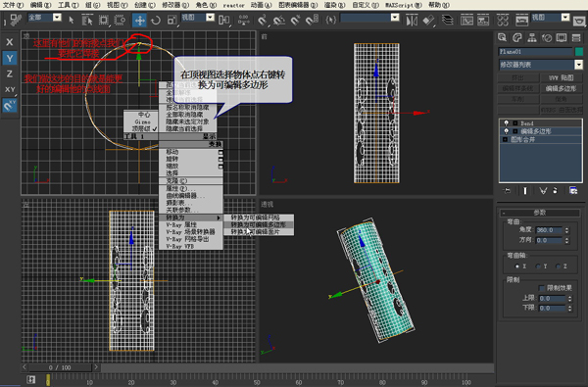The height and width of the screenshot is (387, 588).
Task: Switch to the Create panel tab
Action: click(502, 37)
